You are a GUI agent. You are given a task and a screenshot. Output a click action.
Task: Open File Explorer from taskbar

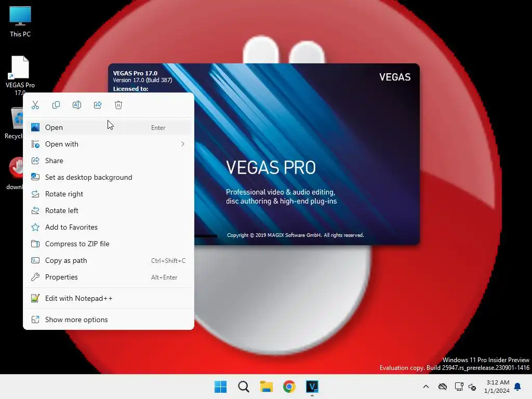pos(267,387)
